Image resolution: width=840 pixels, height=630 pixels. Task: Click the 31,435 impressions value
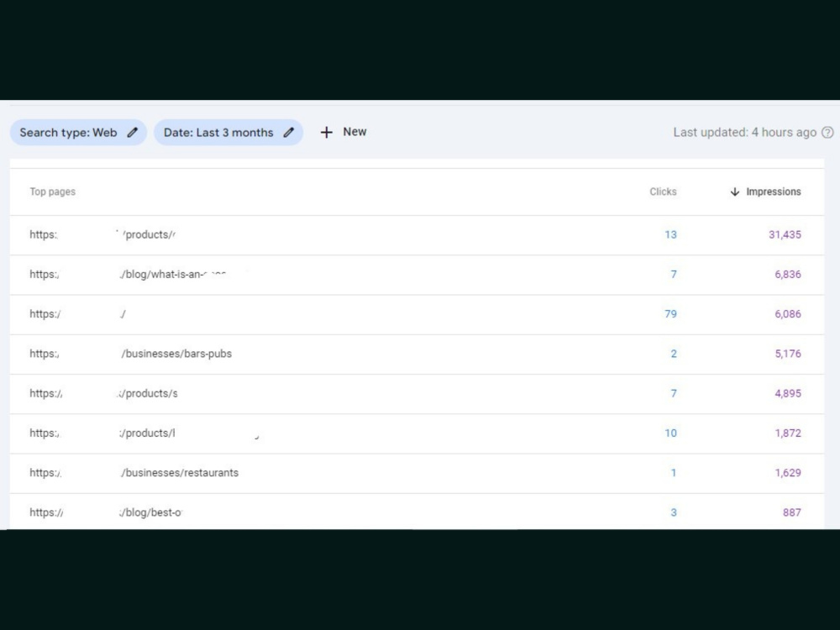[x=785, y=234]
